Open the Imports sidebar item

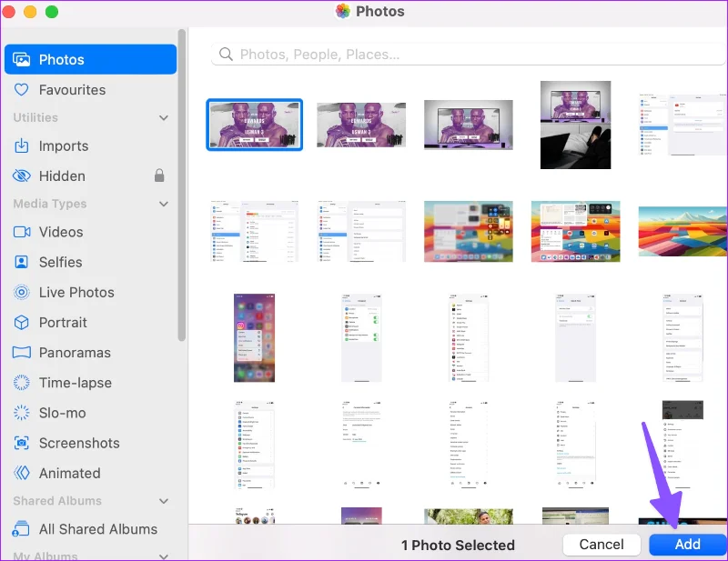90,145
